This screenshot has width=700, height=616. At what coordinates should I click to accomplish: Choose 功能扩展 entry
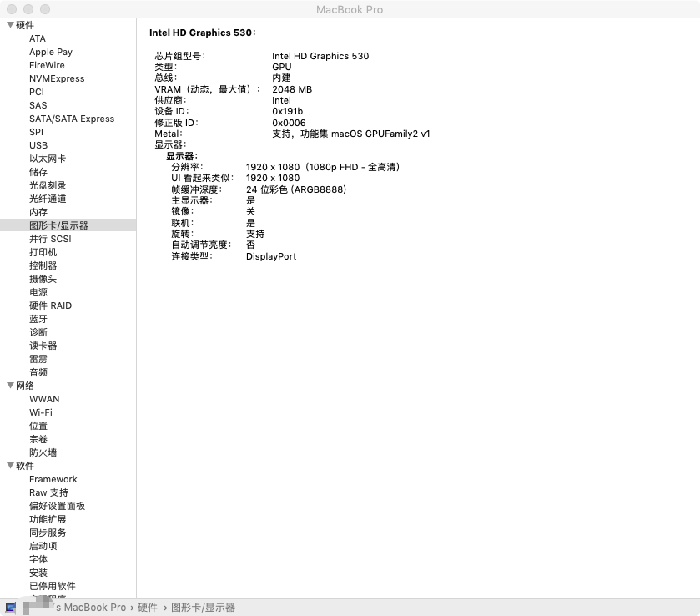[x=48, y=519]
